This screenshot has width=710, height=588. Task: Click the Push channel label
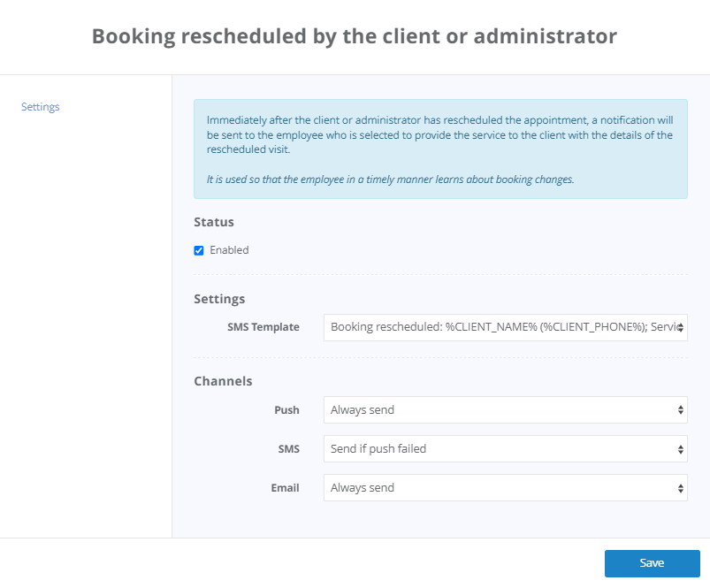pyautogui.click(x=286, y=410)
